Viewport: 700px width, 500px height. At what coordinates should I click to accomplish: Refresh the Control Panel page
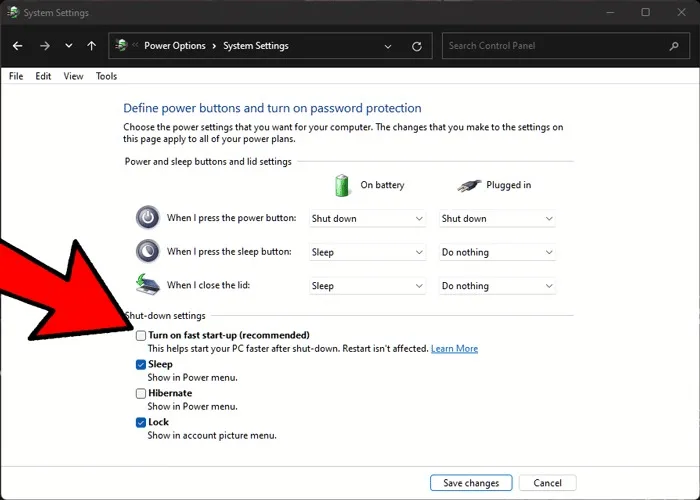(417, 46)
